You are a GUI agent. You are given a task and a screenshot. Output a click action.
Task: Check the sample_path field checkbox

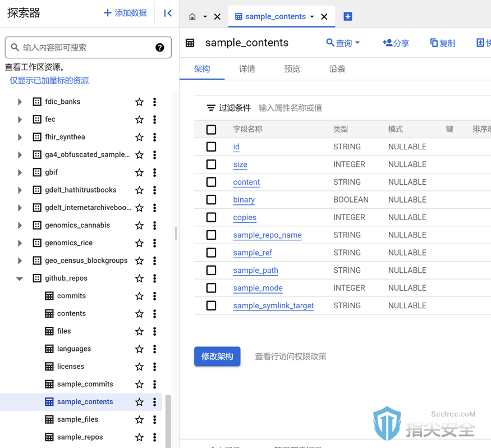pos(211,270)
